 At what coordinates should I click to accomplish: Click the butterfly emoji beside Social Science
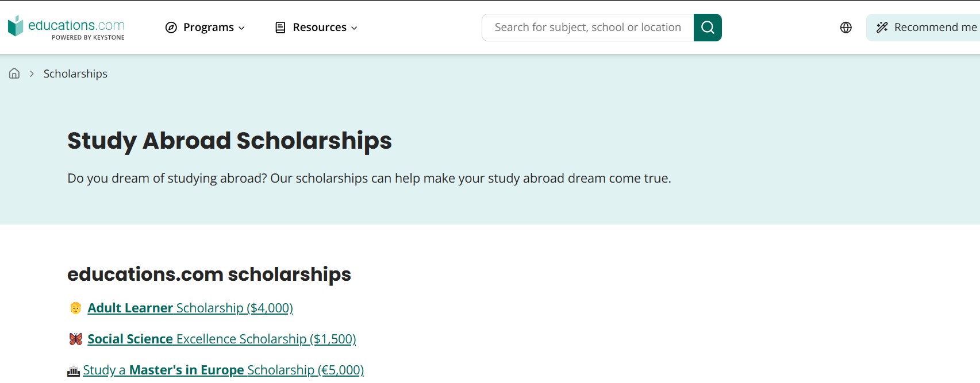(x=74, y=339)
